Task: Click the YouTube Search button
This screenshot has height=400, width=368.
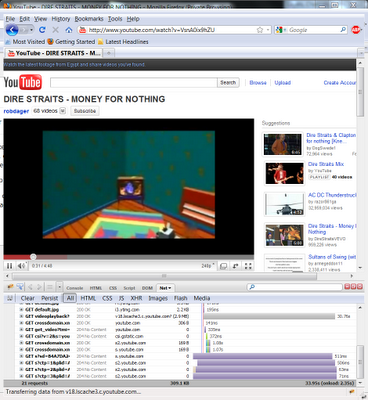Action: (x=228, y=82)
